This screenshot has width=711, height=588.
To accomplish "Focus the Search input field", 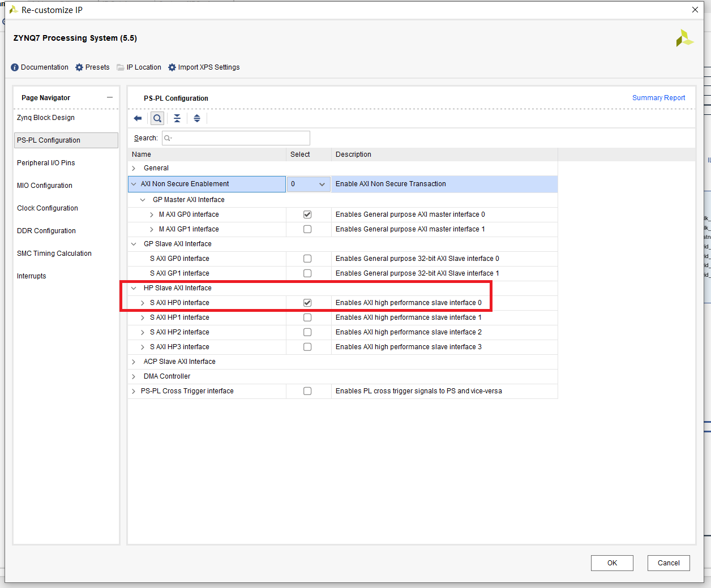I will [x=236, y=138].
